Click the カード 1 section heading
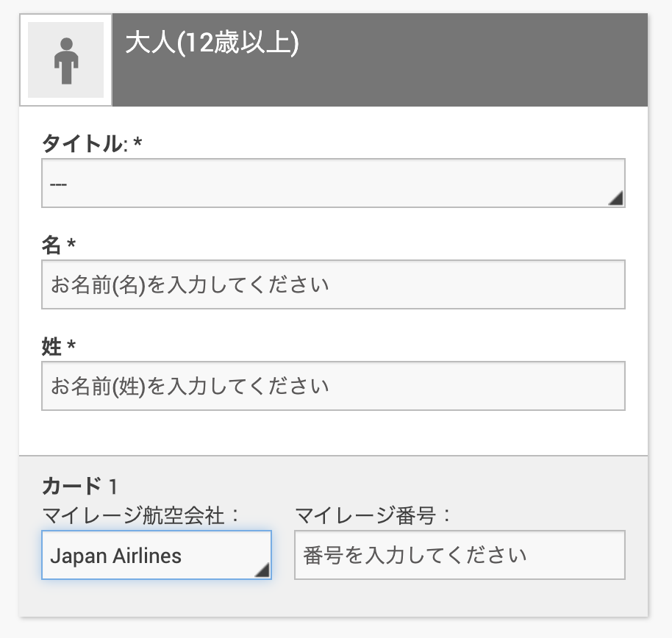Image resolution: width=672 pixels, height=638 pixels. 79,486
